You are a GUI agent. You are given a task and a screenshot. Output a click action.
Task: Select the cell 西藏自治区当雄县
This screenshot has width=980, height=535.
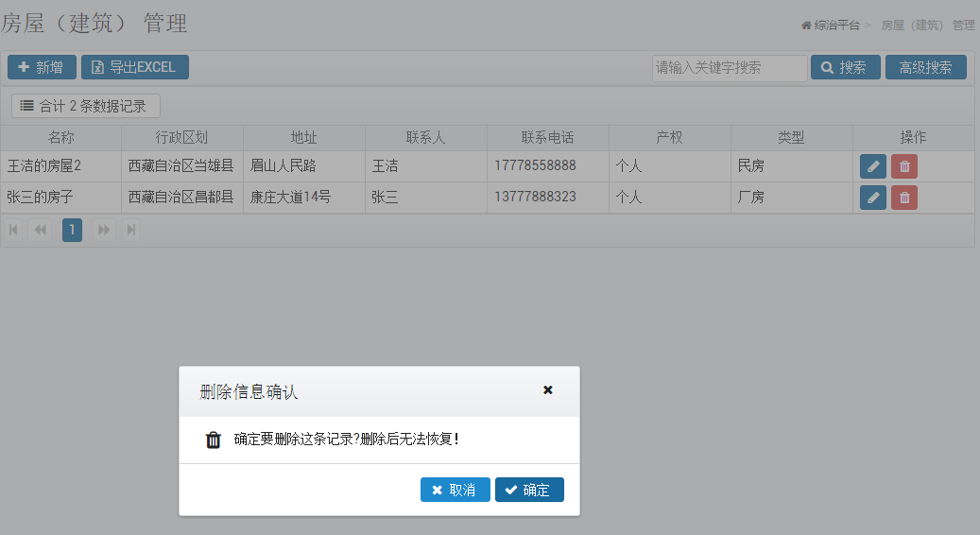181,166
